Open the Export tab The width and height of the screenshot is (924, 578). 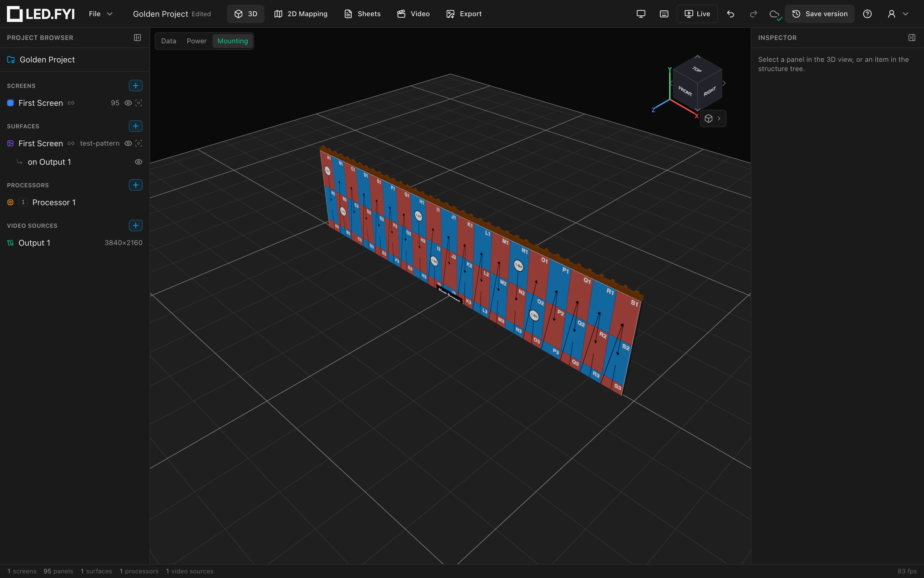point(464,14)
